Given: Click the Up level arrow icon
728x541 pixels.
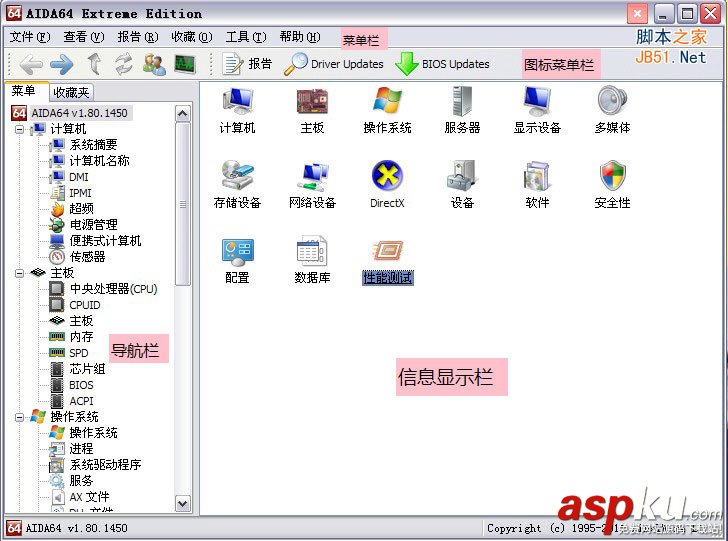Looking at the screenshot, I should point(95,64).
